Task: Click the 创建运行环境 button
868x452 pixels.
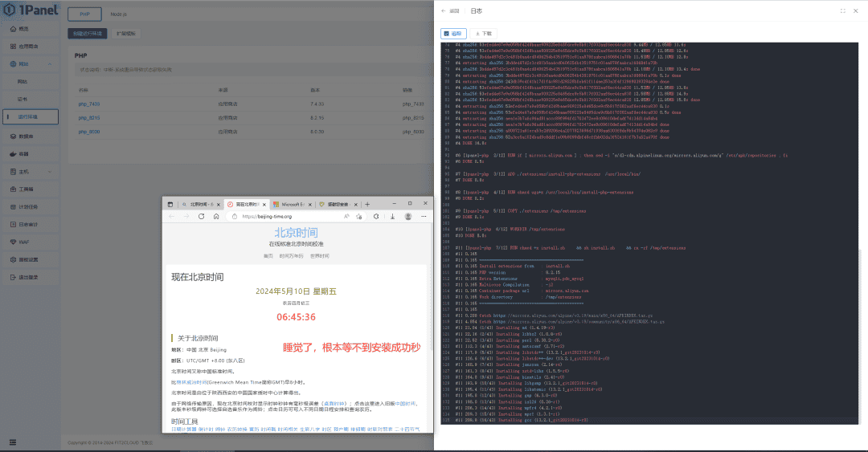Action: (x=88, y=34)
